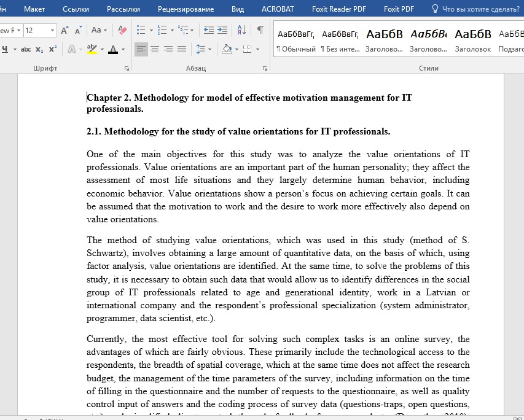
Task: Open underline style dropdown arrow
Action: 15,50
